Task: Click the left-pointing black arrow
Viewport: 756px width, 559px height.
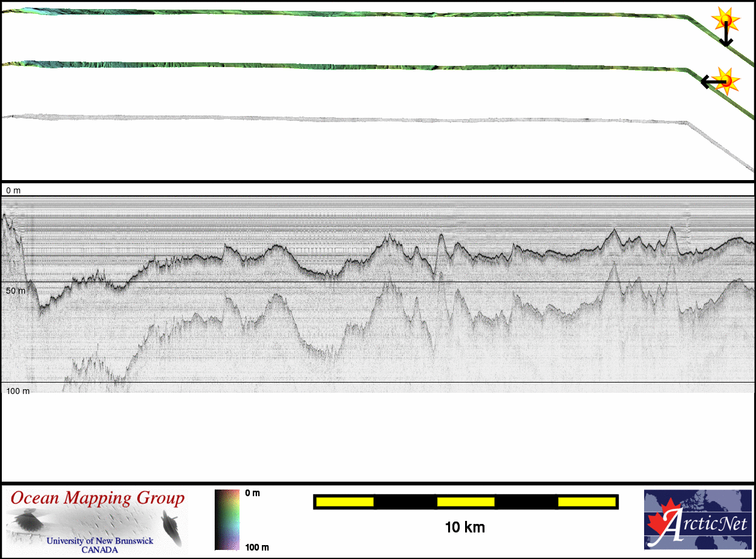Action: click(x=712, y=81)
